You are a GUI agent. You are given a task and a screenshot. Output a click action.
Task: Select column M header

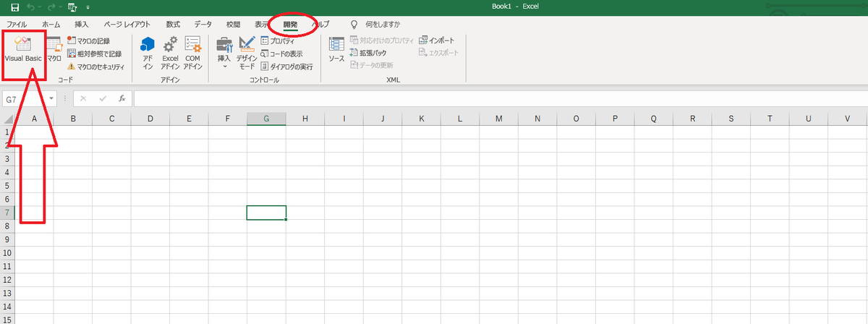pos(498,119)
